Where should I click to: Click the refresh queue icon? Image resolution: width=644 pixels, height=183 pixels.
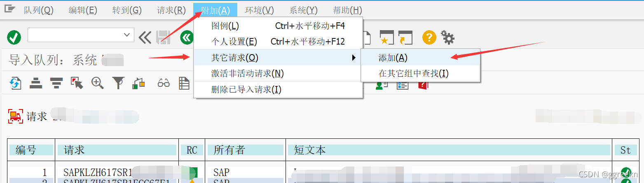[x=15, y=83]
